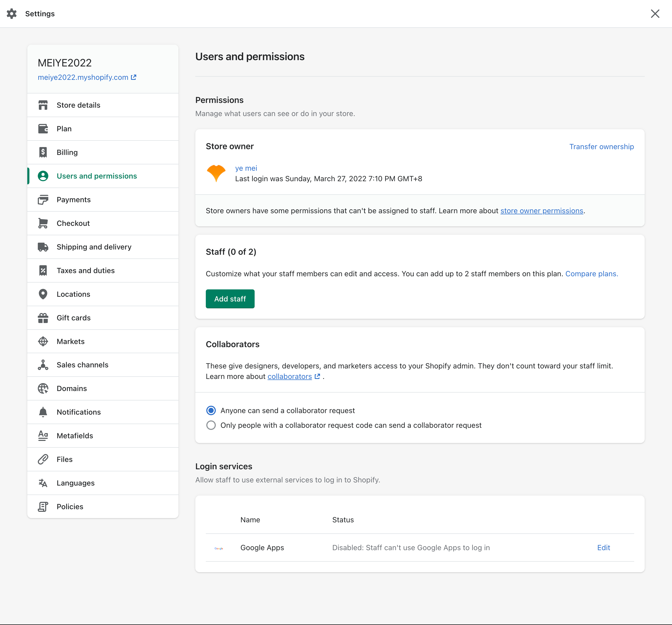
Task: Go to Locations settings
Action: click(103, 294)
